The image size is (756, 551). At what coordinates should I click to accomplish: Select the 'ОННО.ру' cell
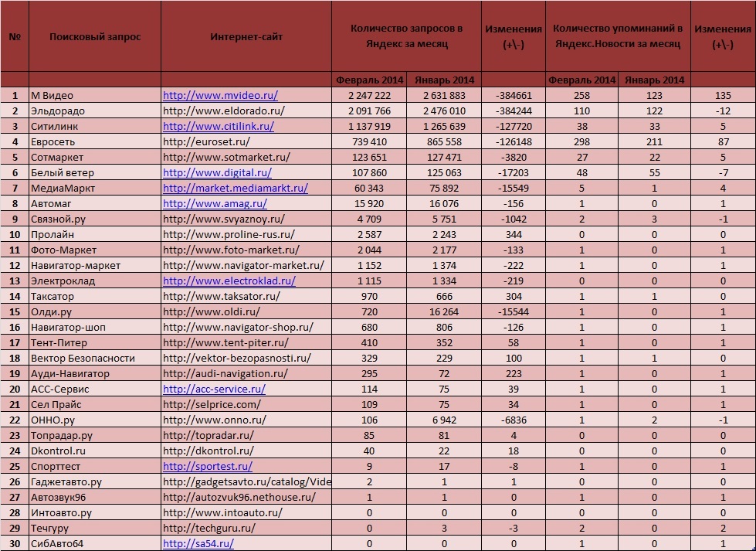(x=95, y=420)
